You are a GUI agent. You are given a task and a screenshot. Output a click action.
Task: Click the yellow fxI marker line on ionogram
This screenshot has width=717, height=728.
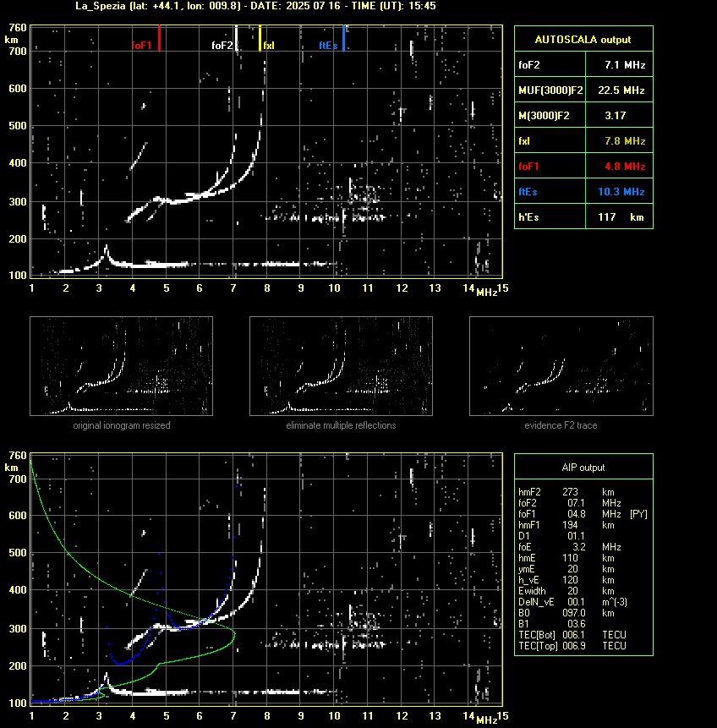[260, 38]
